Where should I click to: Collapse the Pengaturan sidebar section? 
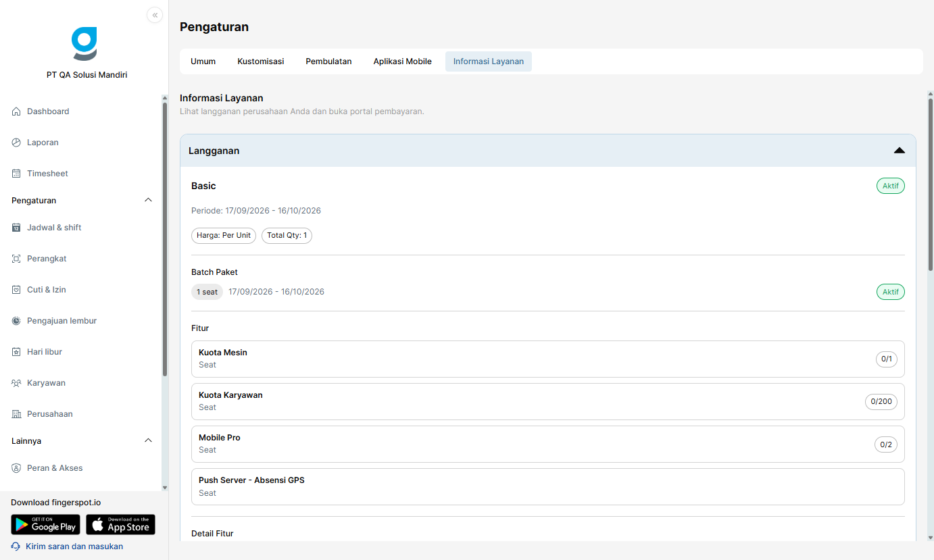click(x=149, y=201)
